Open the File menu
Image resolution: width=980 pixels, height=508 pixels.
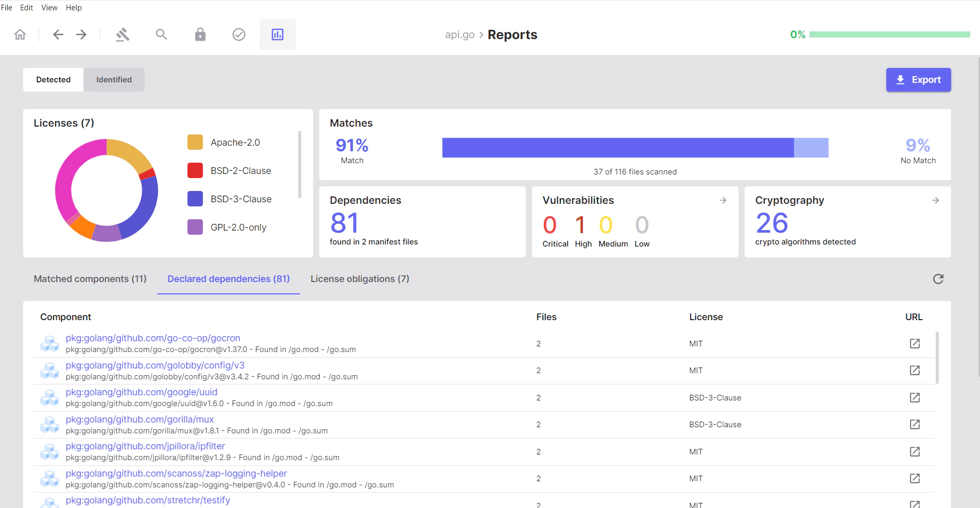(x=7, y=8)
